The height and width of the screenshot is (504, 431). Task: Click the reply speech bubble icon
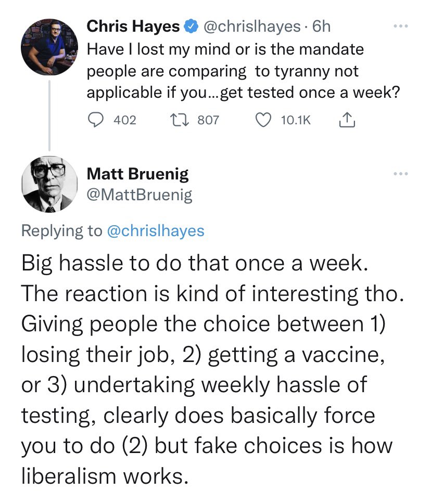pos(96,120)
